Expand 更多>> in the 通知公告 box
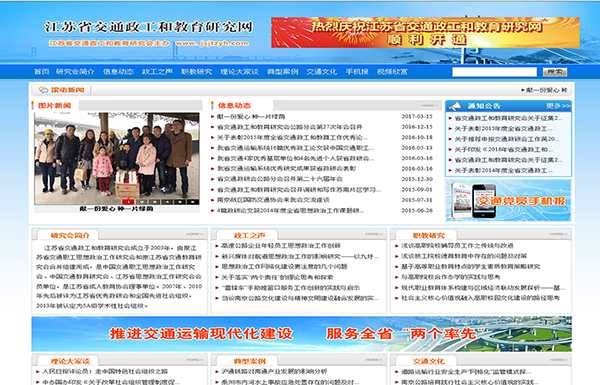 558,106
